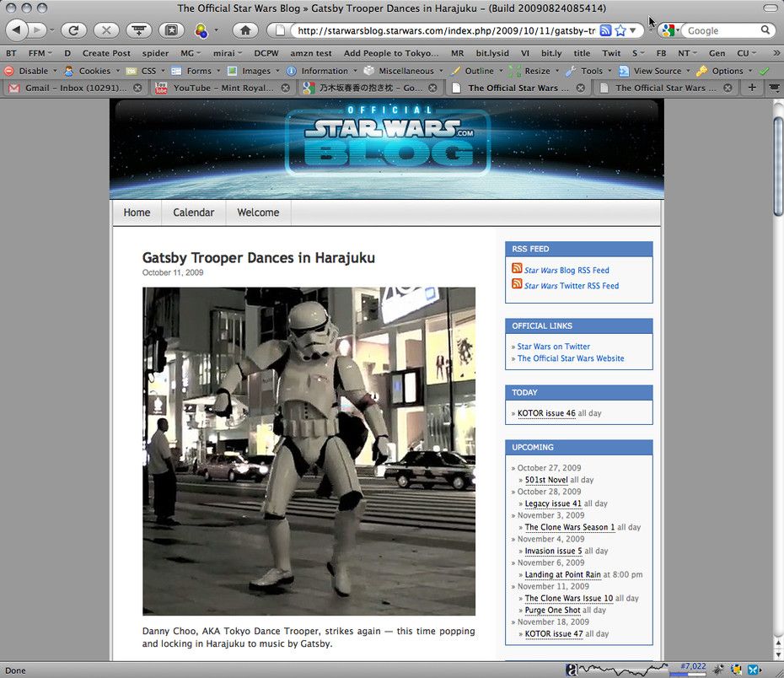Screen dimensions: 784x678
Task: Open the FFM bookmarks folder dropdown
Action: click(40, 53)
